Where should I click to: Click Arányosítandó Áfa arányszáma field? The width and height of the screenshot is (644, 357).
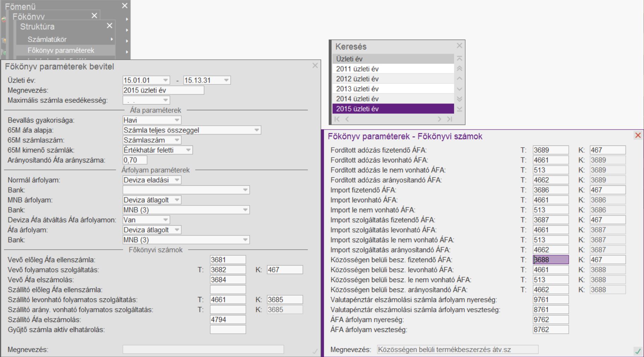pos(135,160)
